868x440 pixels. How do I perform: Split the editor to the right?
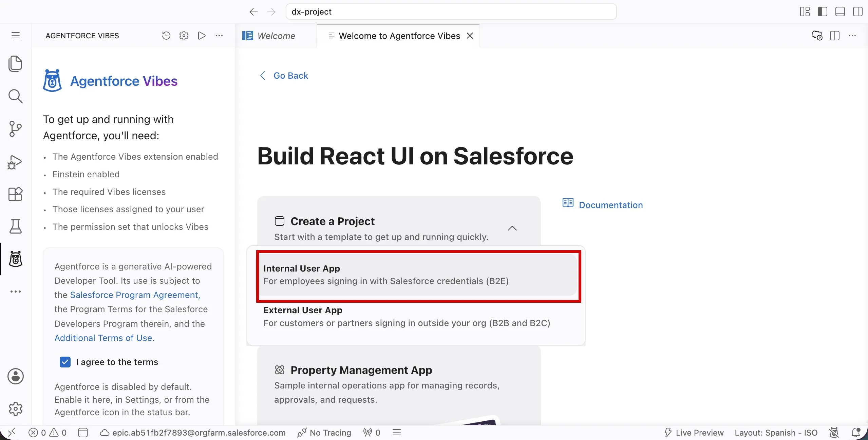(835, 36)
